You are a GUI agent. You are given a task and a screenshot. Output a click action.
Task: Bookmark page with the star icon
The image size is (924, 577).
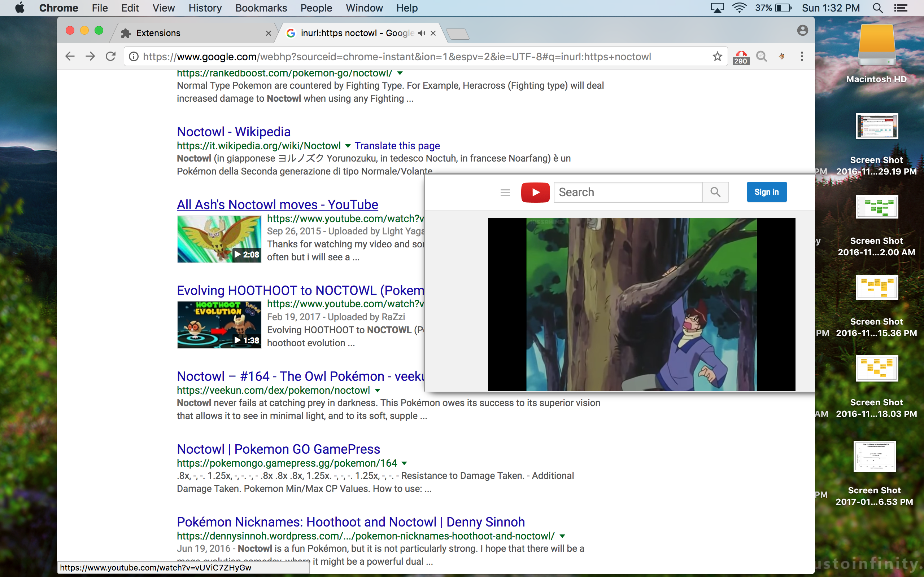click(x=717, y=57)
